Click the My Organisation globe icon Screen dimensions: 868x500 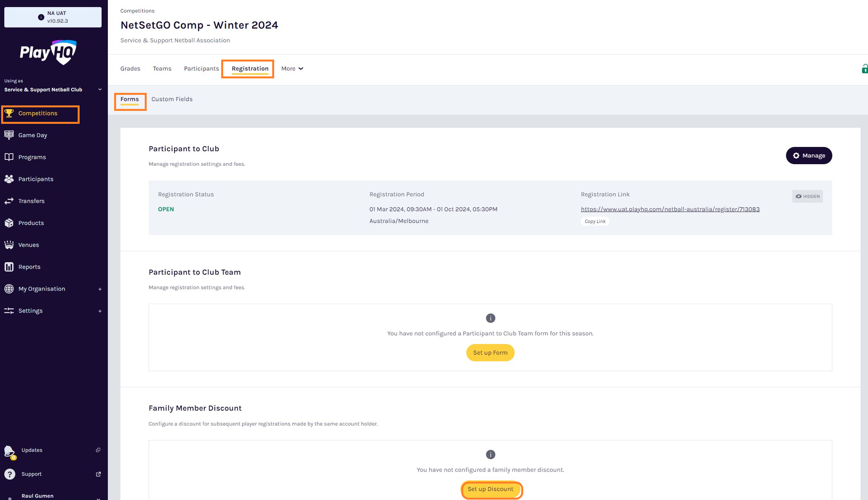point(9,289)
